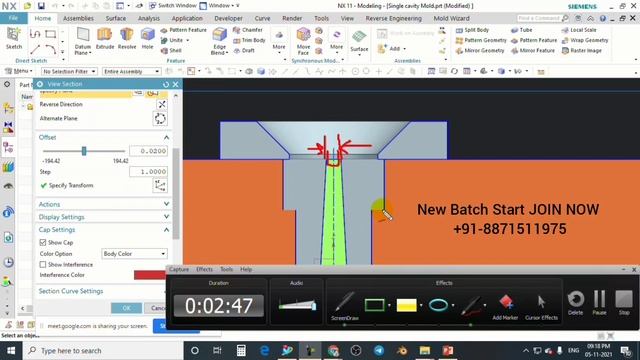Add a Marker in the recorder
Image resolution: width=640 pixels, height=360 pixels.
(505, 307)
